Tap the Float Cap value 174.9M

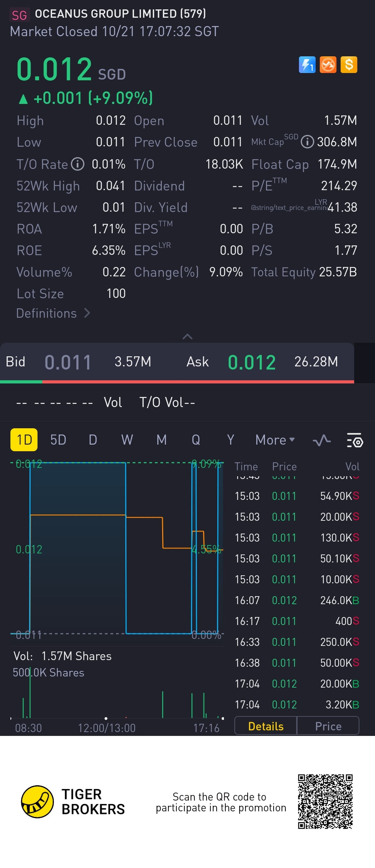tap(337, 164)
